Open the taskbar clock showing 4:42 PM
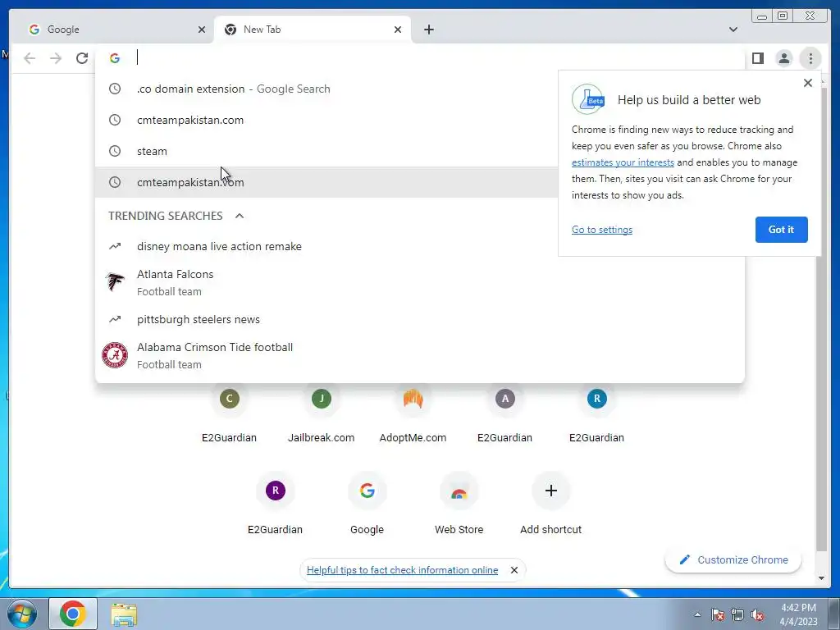 click(x=798, y=614)
